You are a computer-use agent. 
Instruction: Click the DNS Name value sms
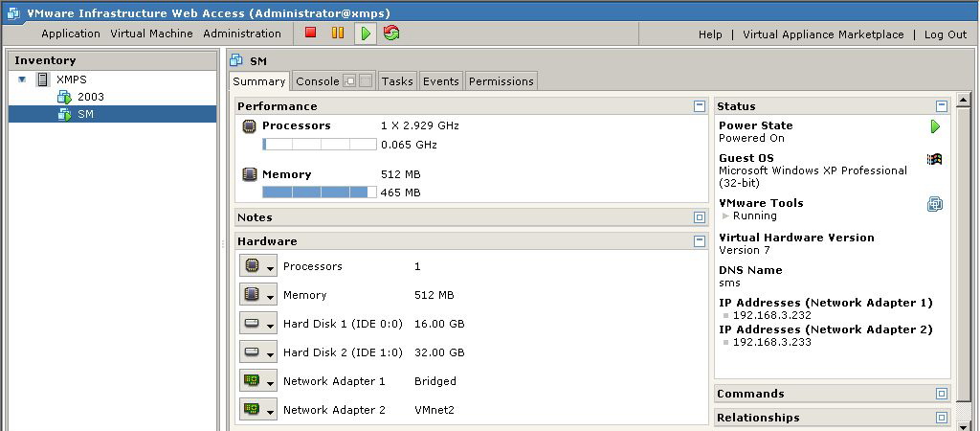pyautogui.click(x=729, y=283)
